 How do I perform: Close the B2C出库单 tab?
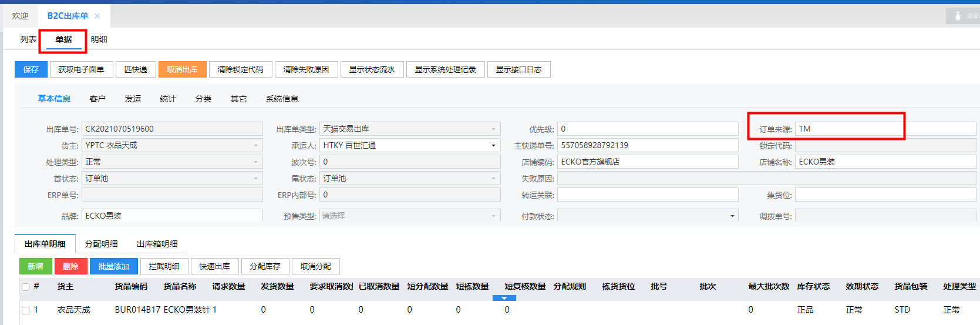point(97,16)
